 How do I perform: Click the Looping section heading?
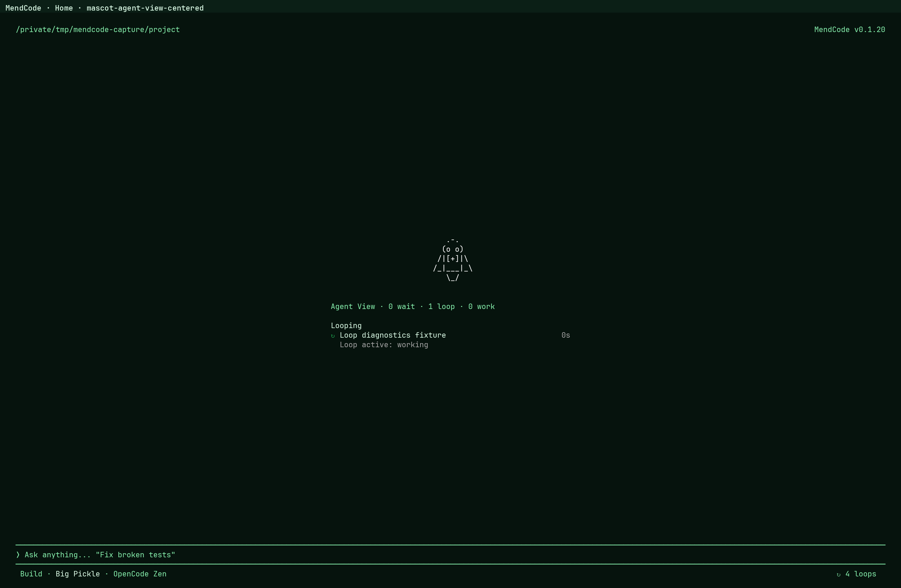(x=346, y=325)
